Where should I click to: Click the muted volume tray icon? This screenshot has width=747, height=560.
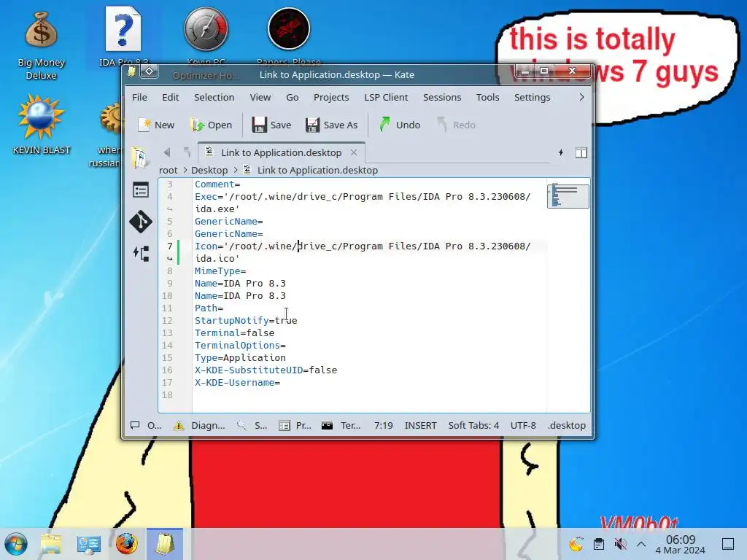[x=620, y=544]
